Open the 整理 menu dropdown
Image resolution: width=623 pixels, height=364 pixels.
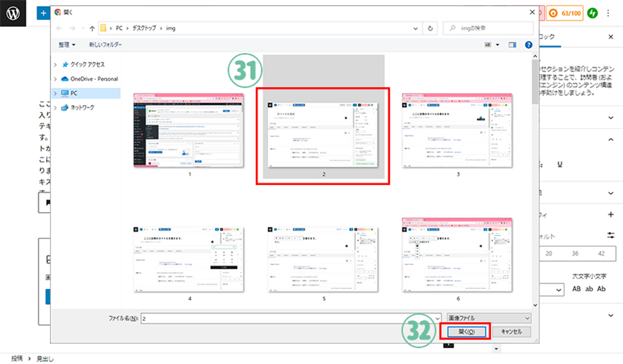click(x=67, y=44)
